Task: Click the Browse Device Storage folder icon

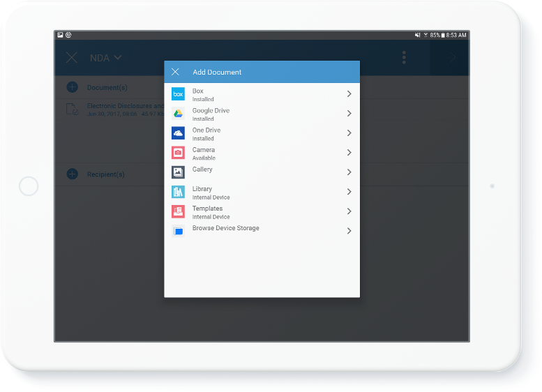Action: pos(178,231)
